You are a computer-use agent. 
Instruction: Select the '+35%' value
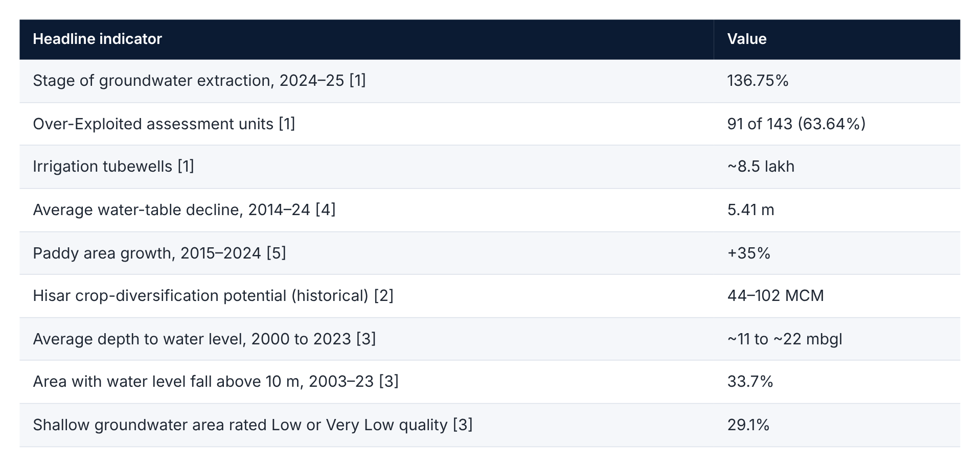tap(748, 253)
